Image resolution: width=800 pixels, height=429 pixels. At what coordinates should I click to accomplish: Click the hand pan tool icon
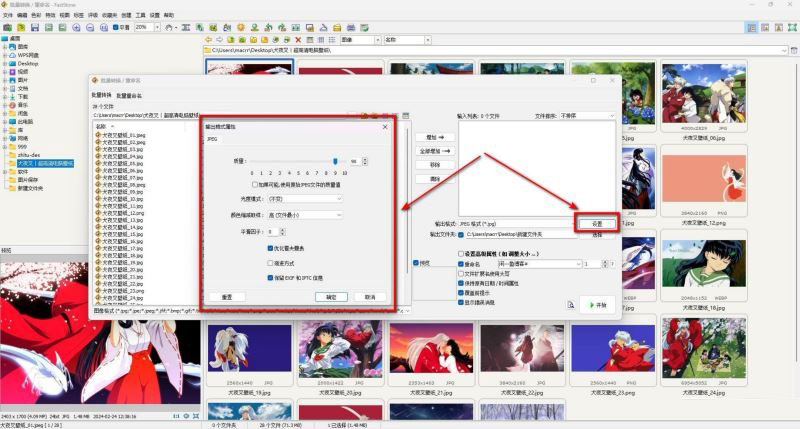[x=169, y=28]
